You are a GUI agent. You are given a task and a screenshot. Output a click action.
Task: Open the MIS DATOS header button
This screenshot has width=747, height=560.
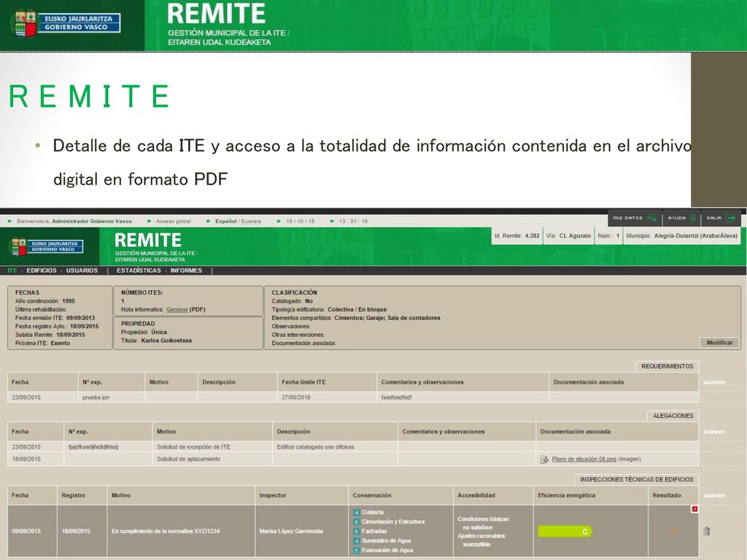click(635, 218)
